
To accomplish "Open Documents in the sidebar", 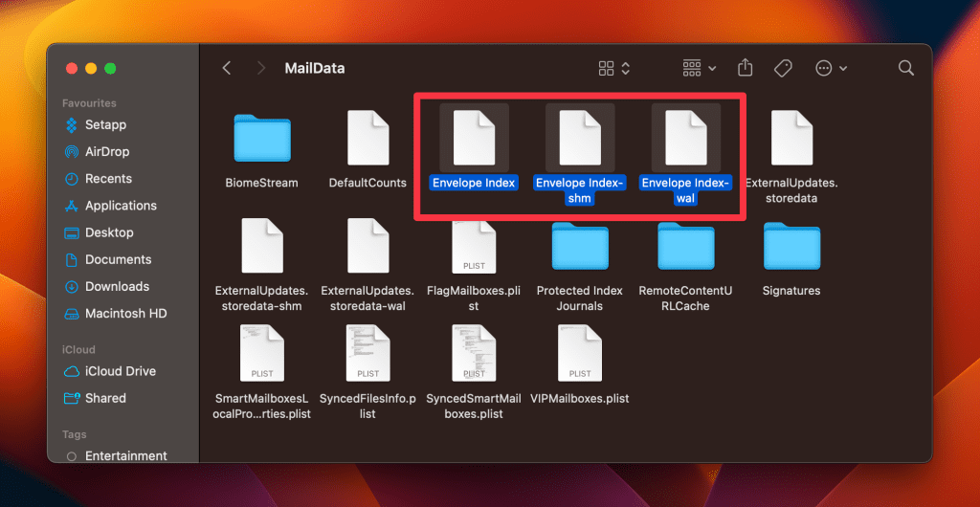I will tap(108, 259).
